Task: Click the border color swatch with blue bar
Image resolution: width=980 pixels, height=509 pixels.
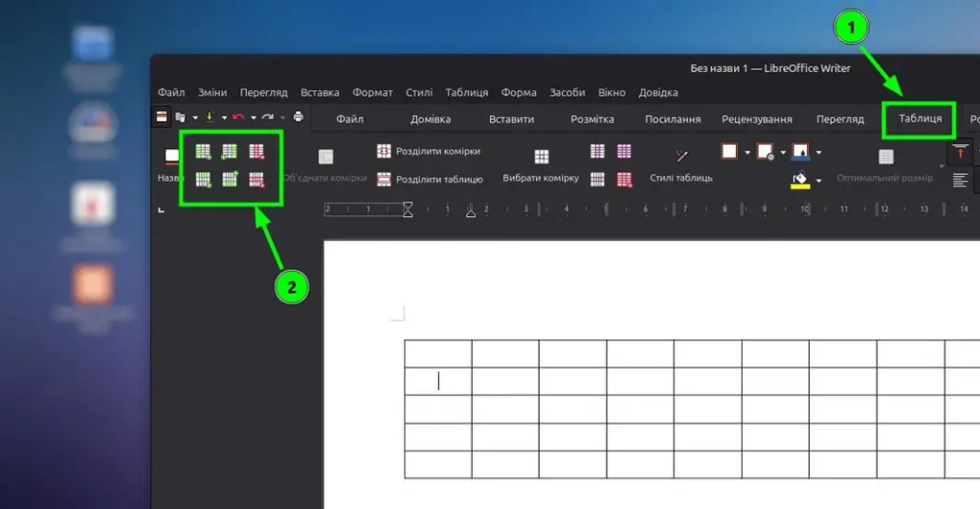Action: (x=801, y=151)
